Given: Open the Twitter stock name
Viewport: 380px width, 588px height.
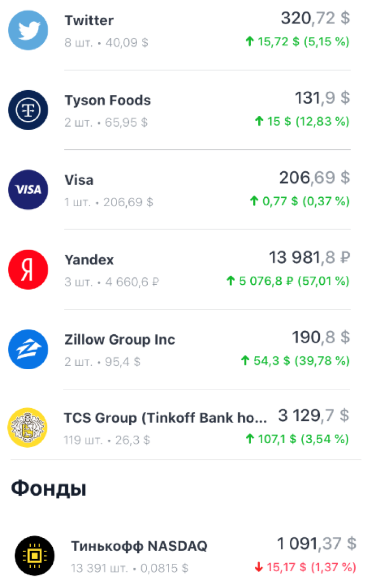Looking at the screenshot, I should tap(89, 20).
